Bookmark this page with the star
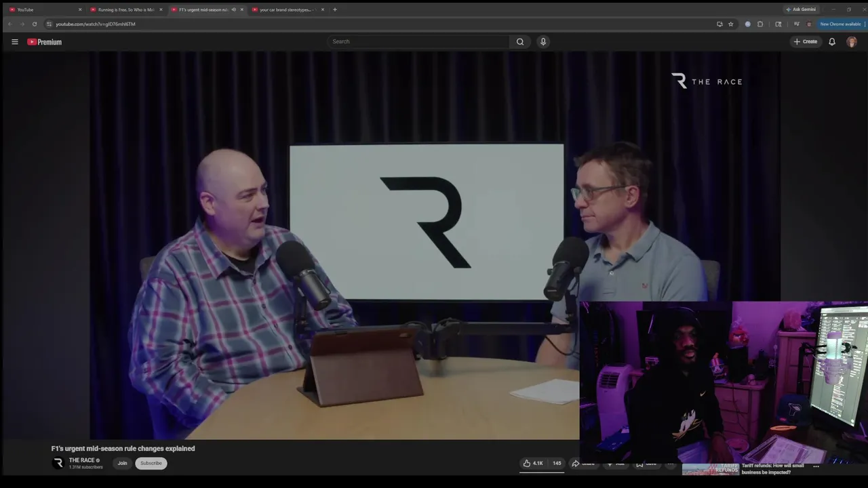 [x=730, y=24]
